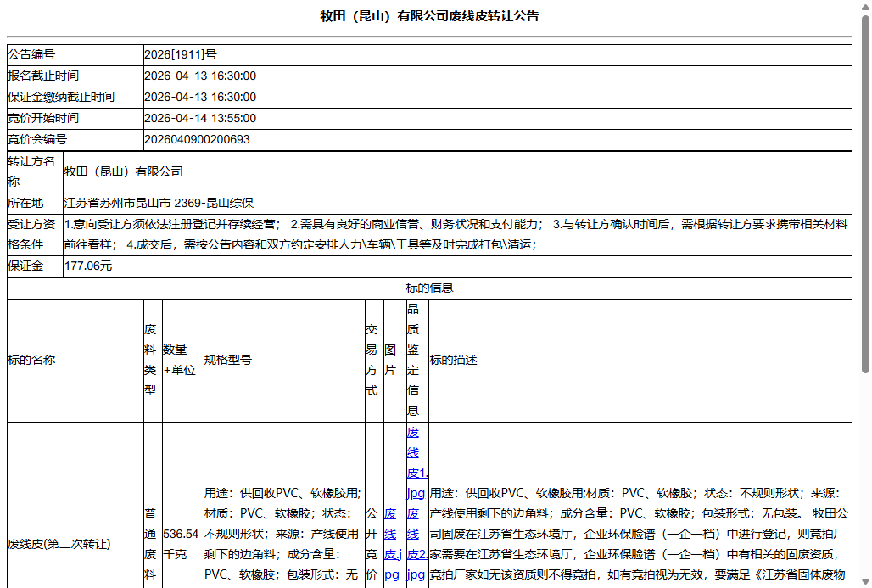872x588 pixels.
Task: Click item name 废线皮(第二次转让)
Action: tap(59, 544)
